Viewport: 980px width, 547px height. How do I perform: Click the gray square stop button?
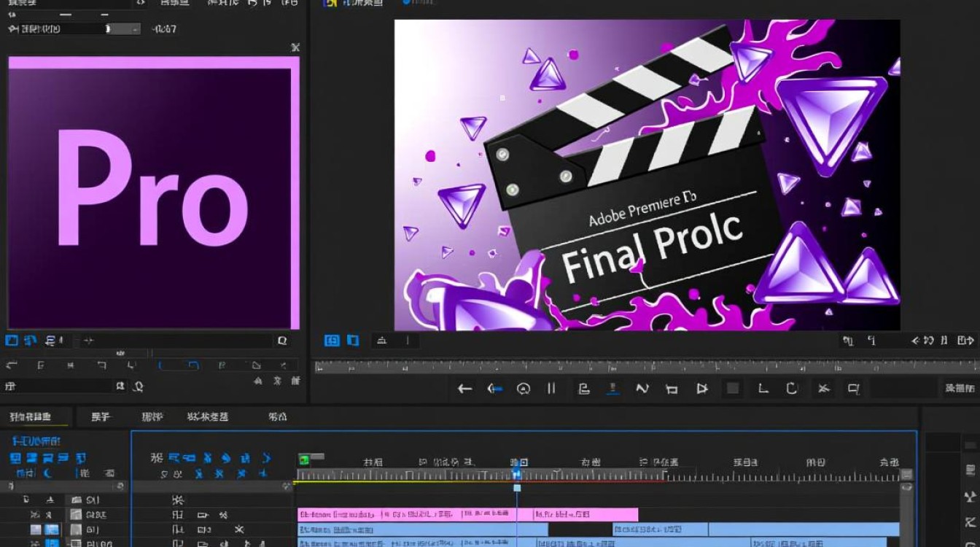coord(733,389)
